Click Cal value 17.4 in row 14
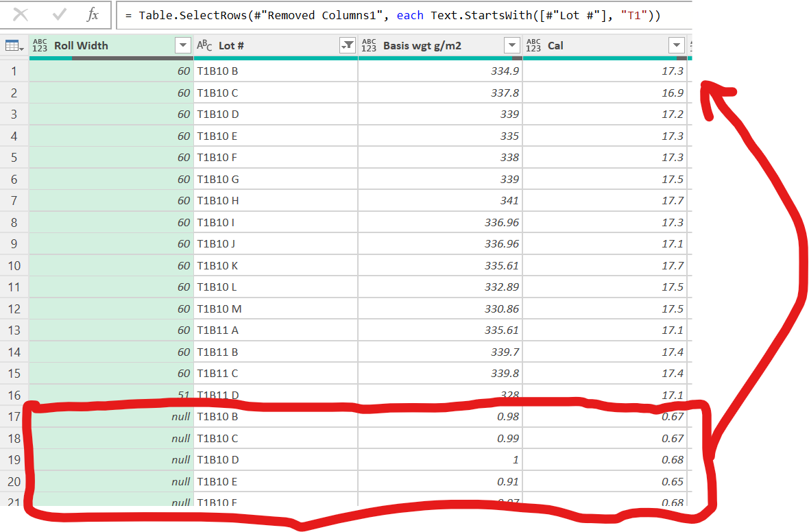The width and height of the screenshot is (809, 532). (x=605, y=352)
